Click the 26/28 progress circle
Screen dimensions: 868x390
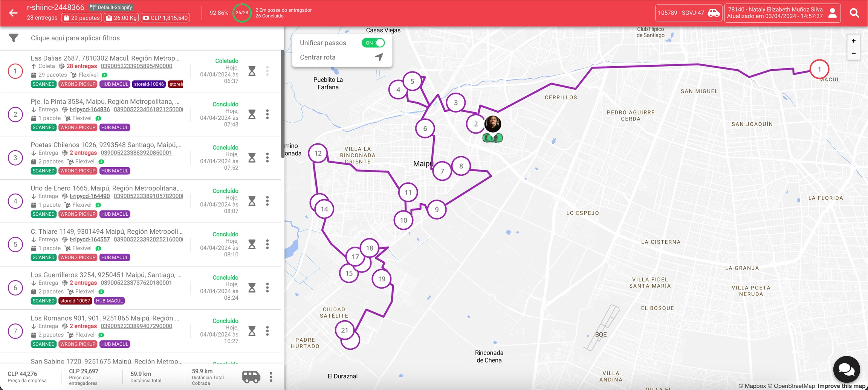[x=241, y=13]
